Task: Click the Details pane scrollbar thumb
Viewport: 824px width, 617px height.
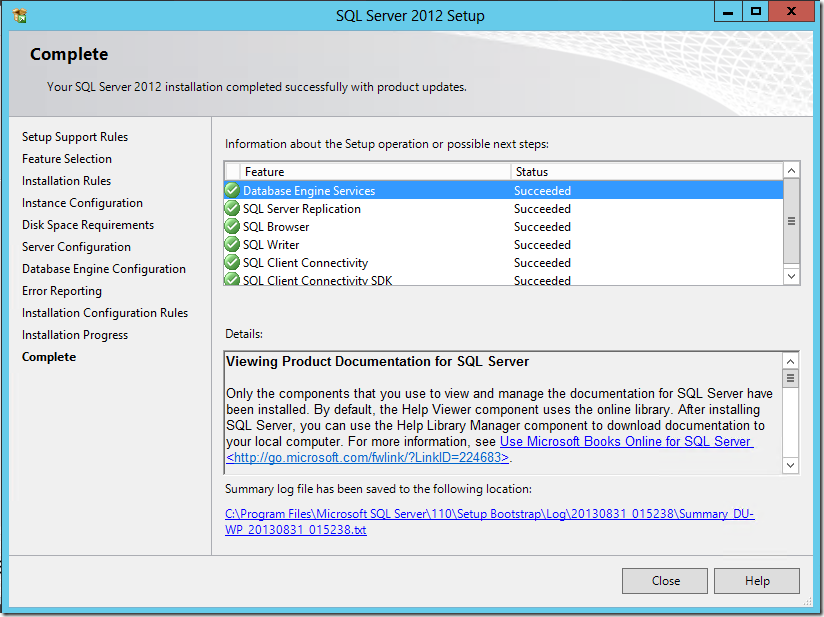Action: (x=790, y=378)
